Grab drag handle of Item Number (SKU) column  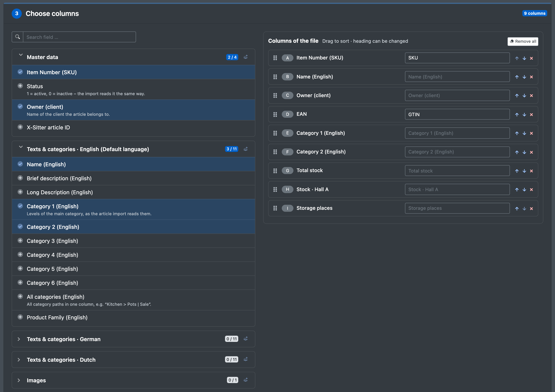[275, 58]
